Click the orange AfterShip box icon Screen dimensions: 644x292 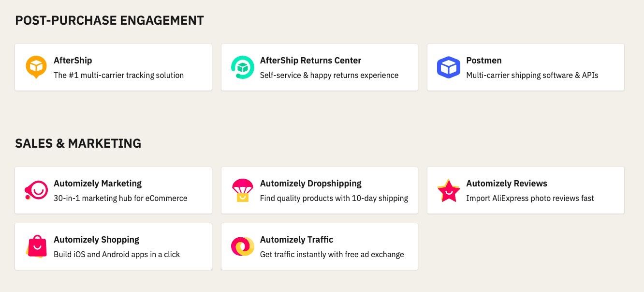tap(36, 67)
